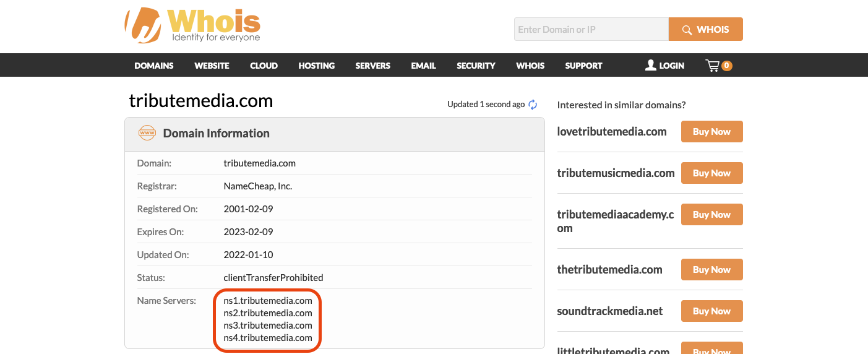Open the shopping cart icon
Viewport: 868px width, 354px height.
[x=713, y=65]
